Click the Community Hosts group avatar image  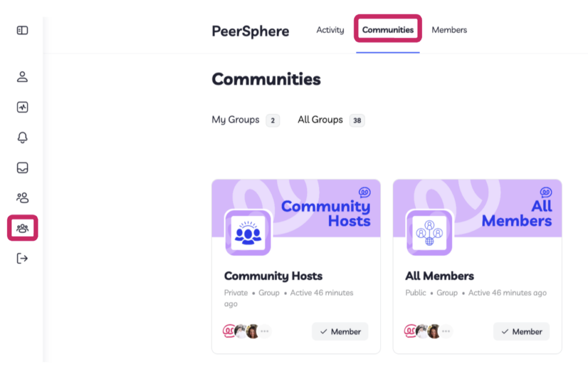[x=248, y=233]
